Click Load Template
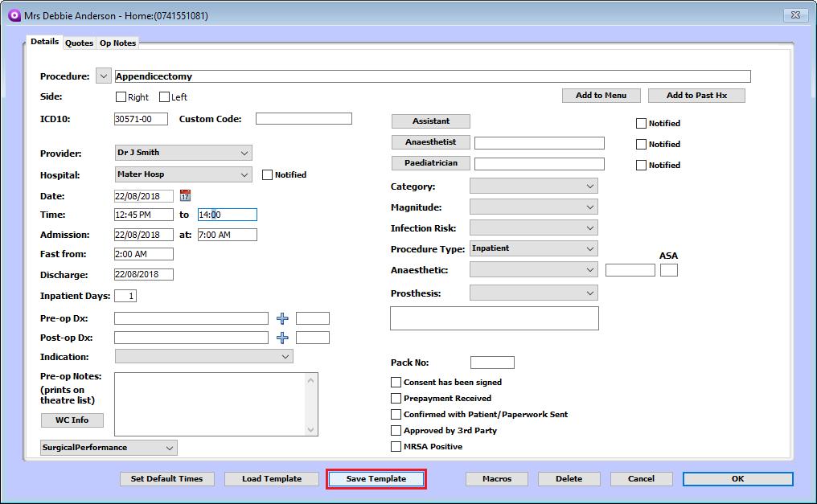The image size is (817, 504). (x=271, y=478)
